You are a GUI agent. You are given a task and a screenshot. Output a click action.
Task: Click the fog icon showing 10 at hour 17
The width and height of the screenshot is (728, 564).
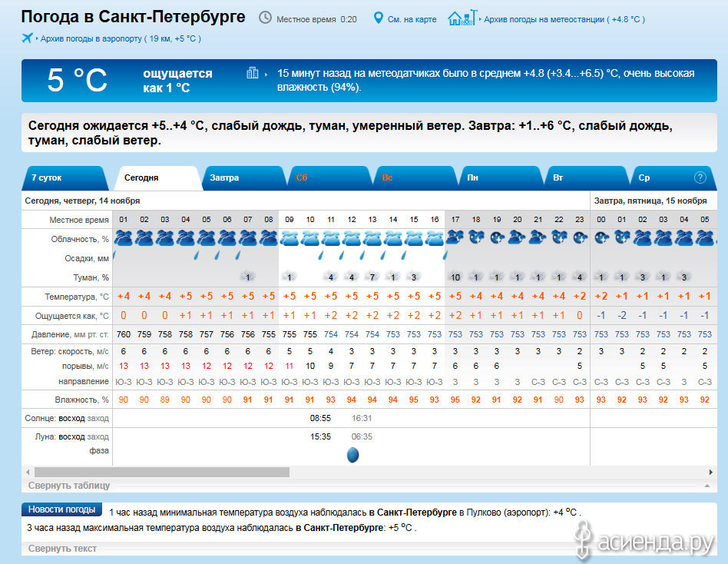(x=455, y=277)
